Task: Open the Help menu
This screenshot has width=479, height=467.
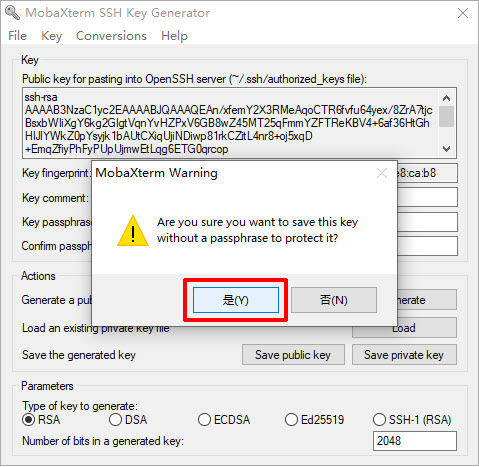Action: (x=174, y=36)
